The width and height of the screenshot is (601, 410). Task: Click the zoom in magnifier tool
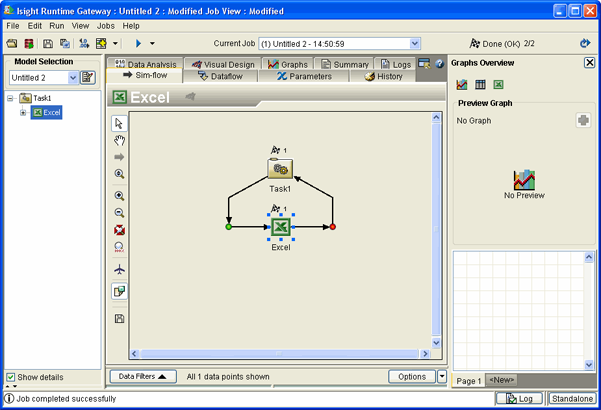[119, 197]
